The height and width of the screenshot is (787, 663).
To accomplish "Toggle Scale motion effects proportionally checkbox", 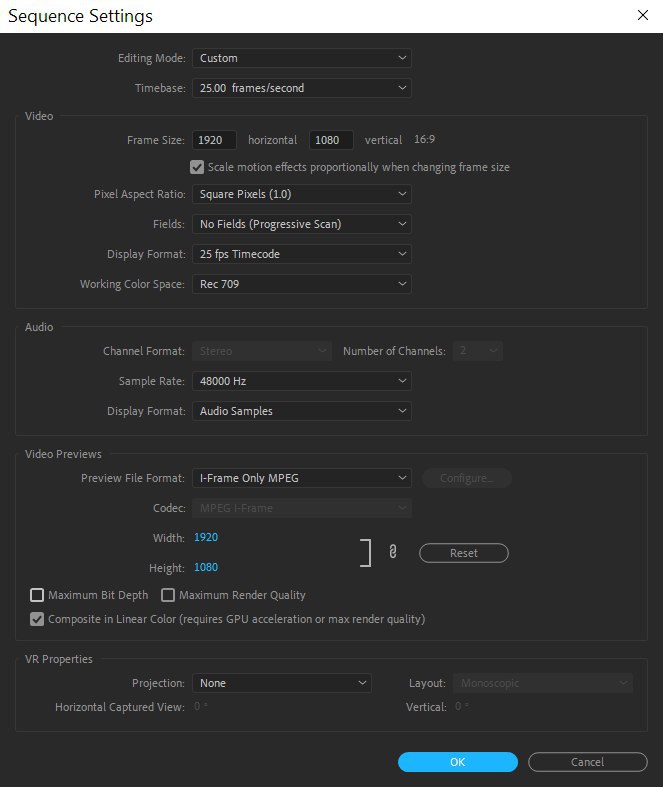I will coord(197,167).
